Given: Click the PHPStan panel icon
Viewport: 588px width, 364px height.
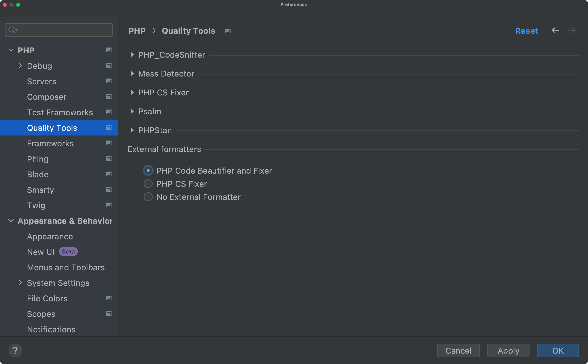Looking at the screenshot, I should pyautogui.click(x=133, y=130).
